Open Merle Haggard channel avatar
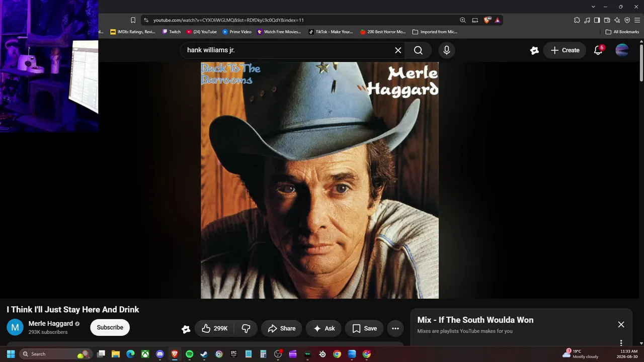 tap(15, 327)
